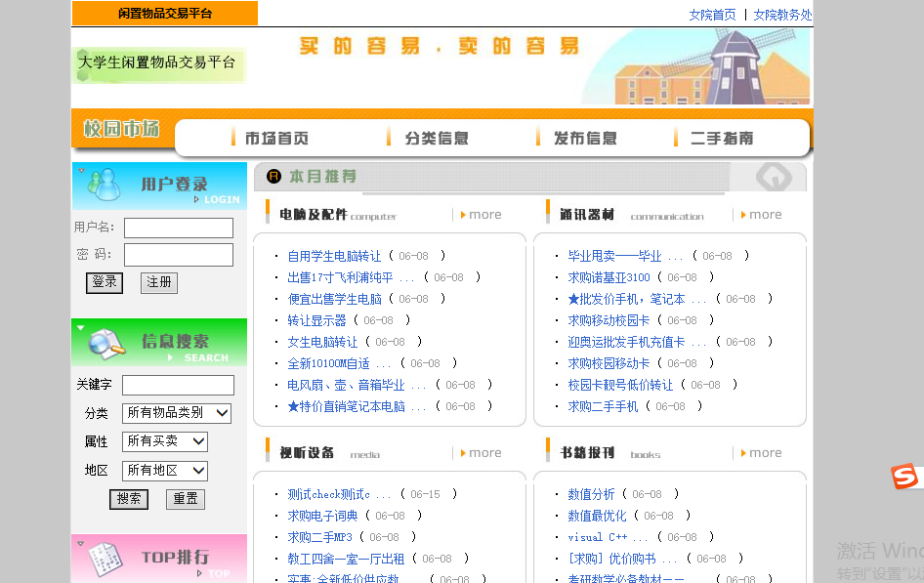
Task: Click the 搜索 button
Action: pyautogui.click(x=129, y=499)
